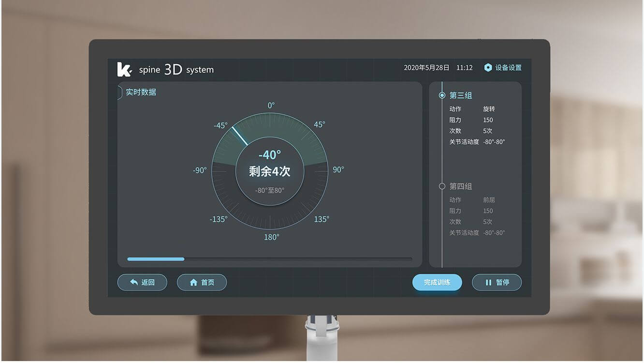Click the 完成训练 button
The height and width of the screenshot is (363, 644).
click(437, 282)
